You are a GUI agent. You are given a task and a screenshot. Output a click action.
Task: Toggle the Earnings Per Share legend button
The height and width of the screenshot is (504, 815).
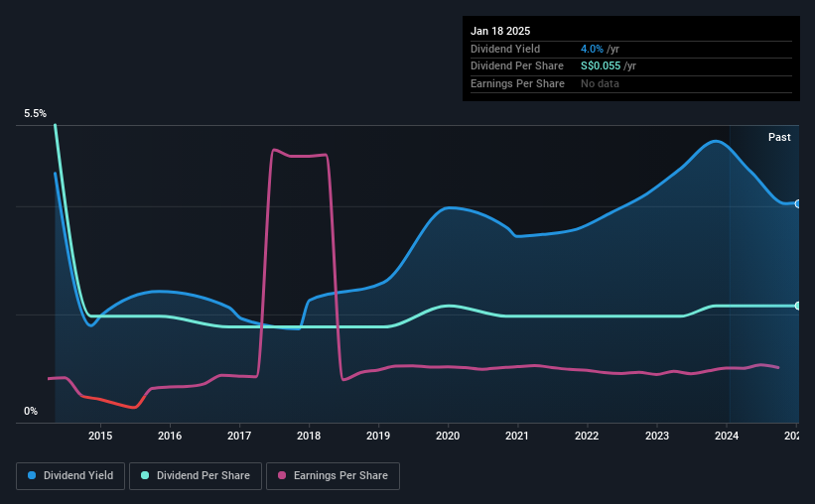pyautogui.click(x=333, y=476)
